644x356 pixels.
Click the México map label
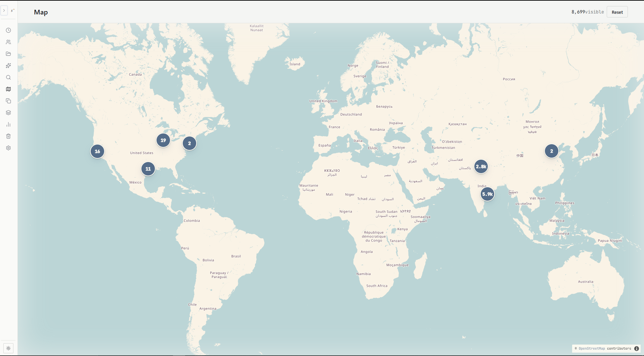(x=135, y=182)
